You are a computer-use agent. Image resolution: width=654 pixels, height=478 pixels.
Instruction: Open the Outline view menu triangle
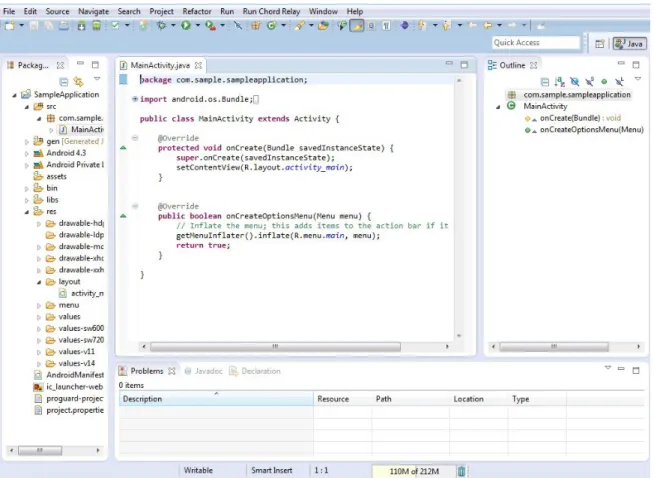(637, 79)
